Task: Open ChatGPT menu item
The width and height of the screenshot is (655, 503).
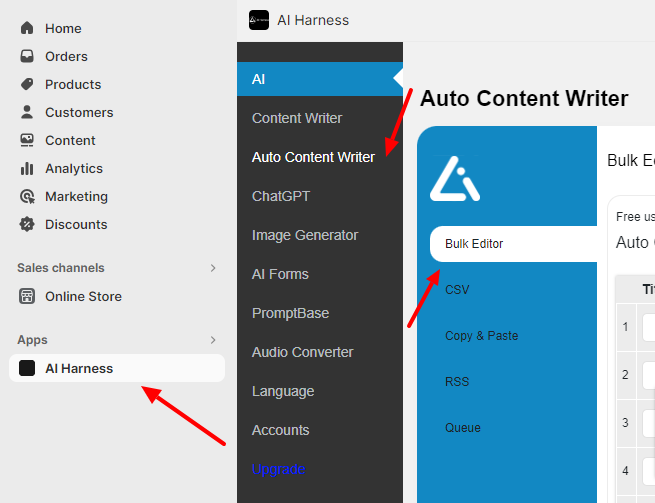Action: (x=281, y=196)
